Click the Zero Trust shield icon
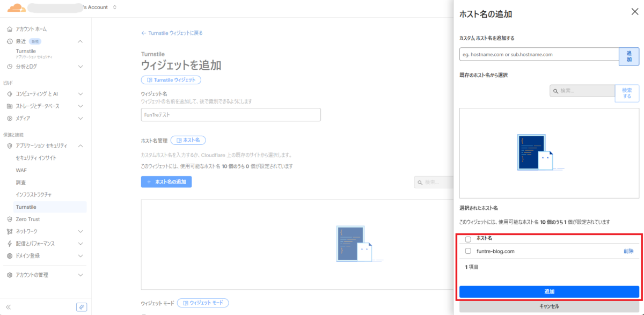The image size is (644, 315). click(x=10, y=219)
